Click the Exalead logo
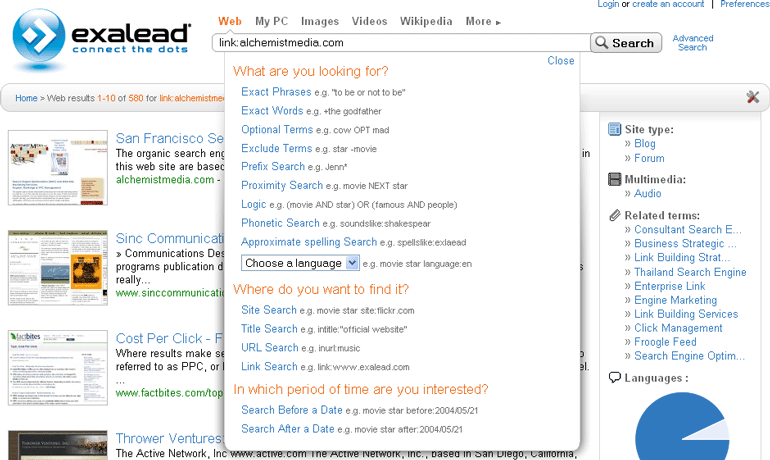The height and width of the screenshot is (460, 770). coord(102,38)
